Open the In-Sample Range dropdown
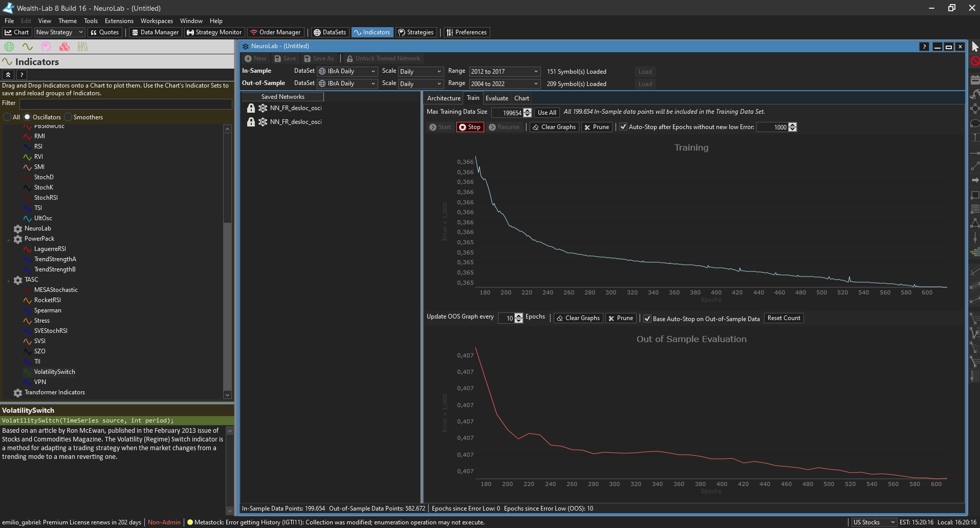 [505, 72]
